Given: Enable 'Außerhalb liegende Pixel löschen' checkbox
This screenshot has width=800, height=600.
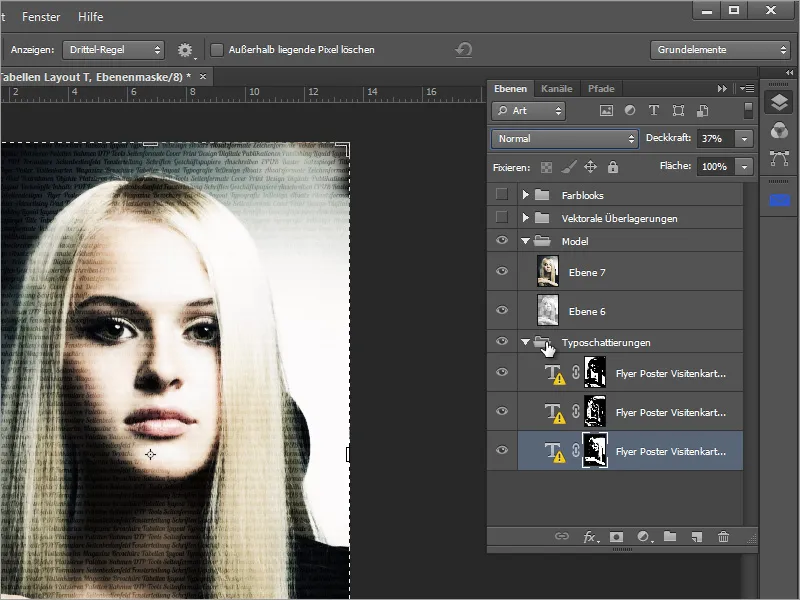Looking at the screenshot, I should tap(217, 50).
